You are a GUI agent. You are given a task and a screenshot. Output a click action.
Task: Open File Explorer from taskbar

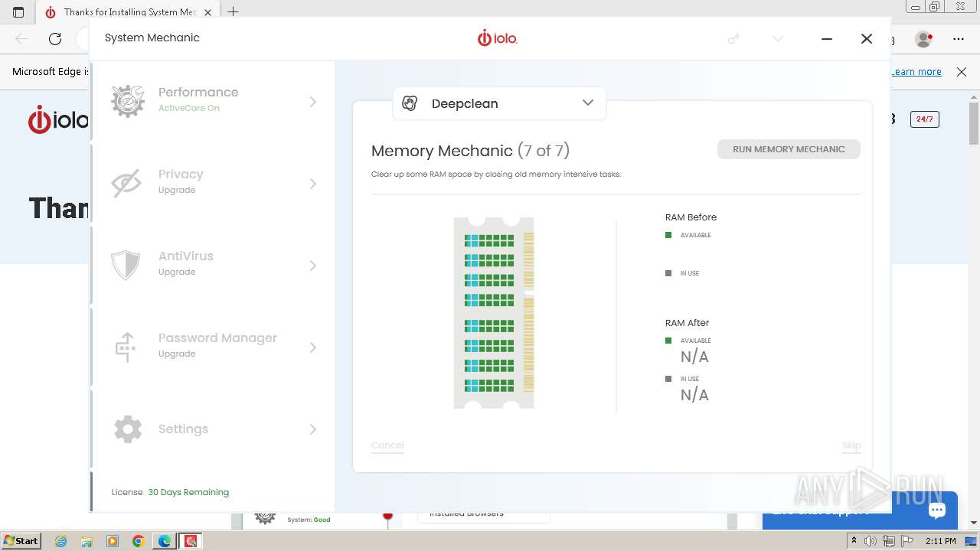pos(87,541)
